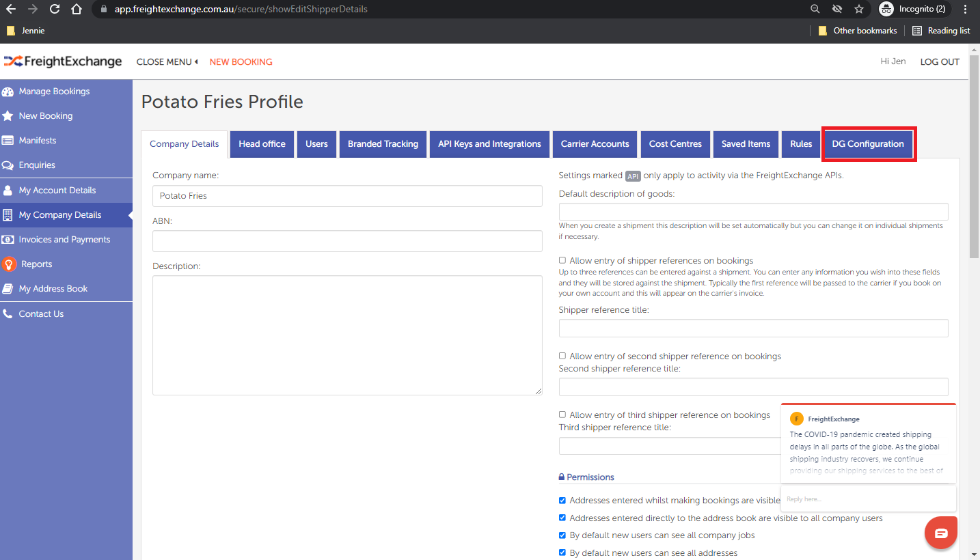Click the browser back arrow
Viewport: 980px width, 560px height.
[x=10, y=9]
